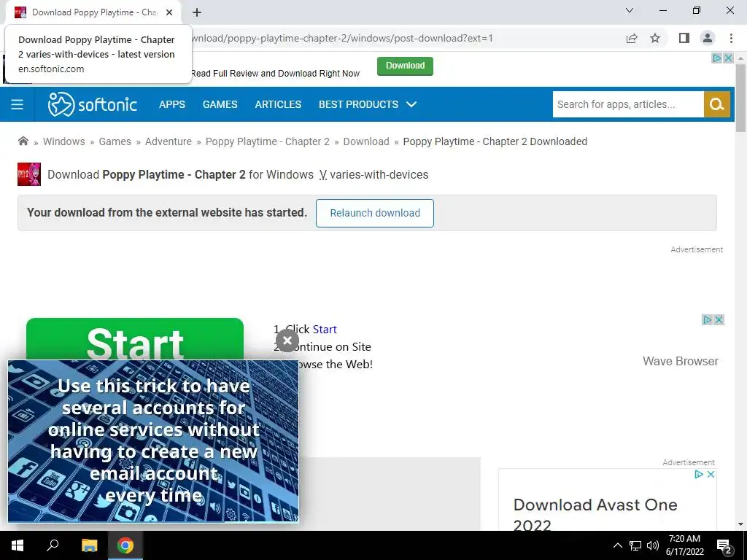Open Chrome's three-dot menu
Viewport: 747px width, 560px height.
point(731,38)
